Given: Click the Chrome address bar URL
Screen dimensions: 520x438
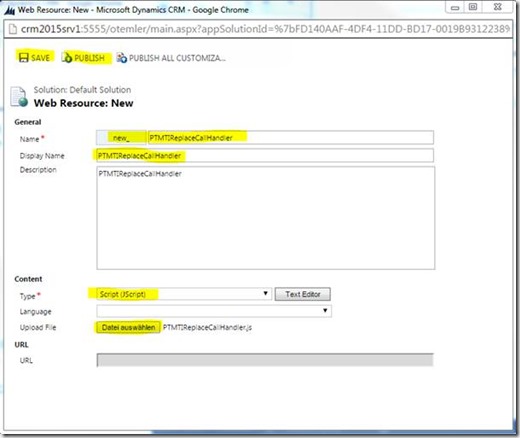Looking at the screenshot, I should (x=265, y=29).
